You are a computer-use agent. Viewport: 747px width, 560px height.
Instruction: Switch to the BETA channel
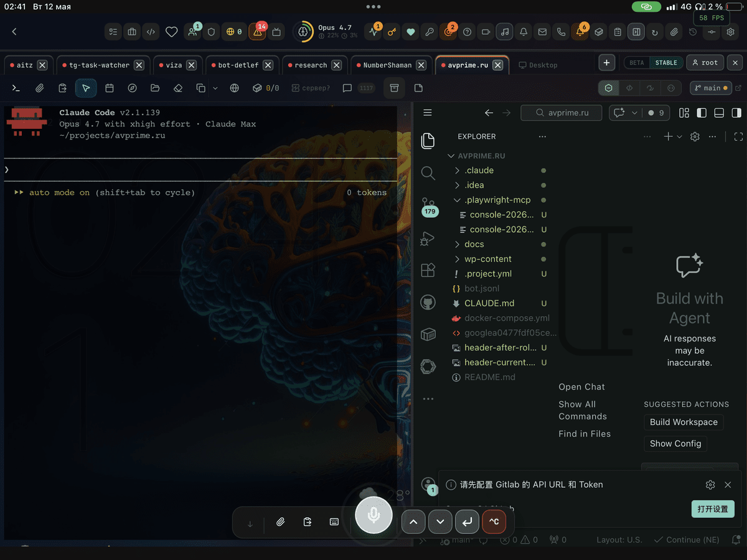tap(636, 63)
